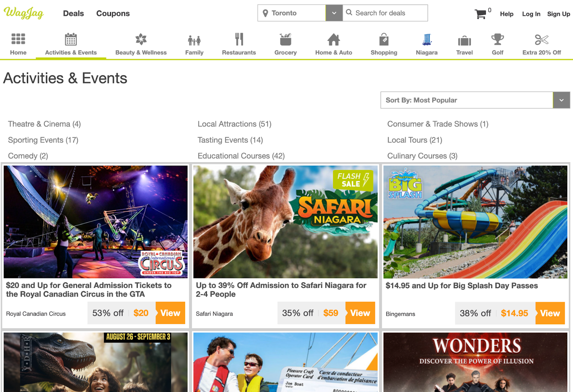View the Royal Canadian Circus deal

click(170, 313)
